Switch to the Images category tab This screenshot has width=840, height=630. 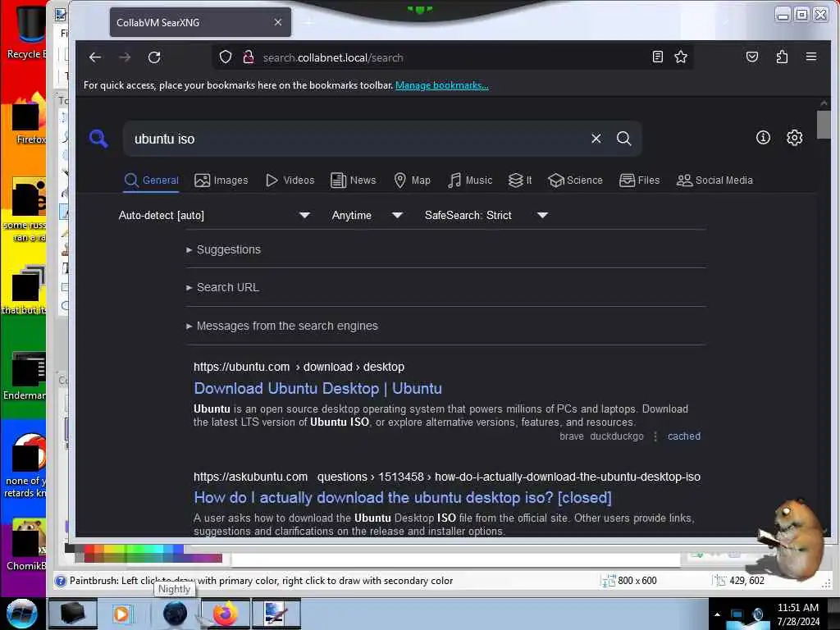click(221, 180)
